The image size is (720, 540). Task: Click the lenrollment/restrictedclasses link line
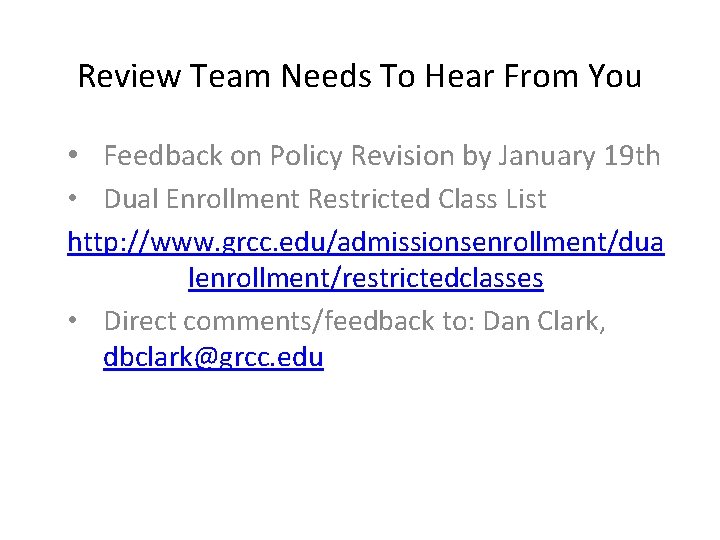tap(365, 278)
